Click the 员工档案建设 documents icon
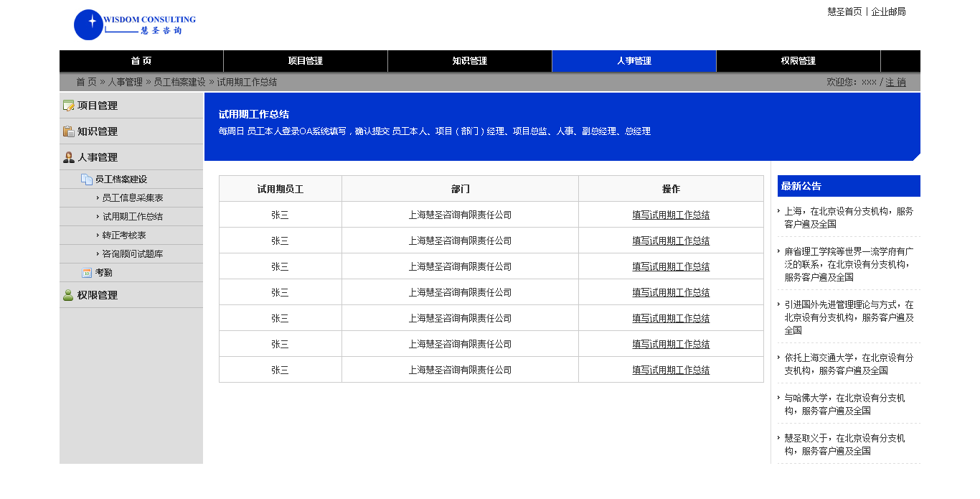Viewport: 980px width, 499px height. pyautogui.click(x=87, y=179)
